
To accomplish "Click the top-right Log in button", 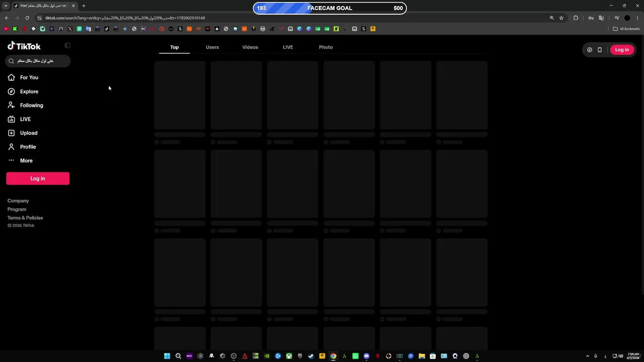I will [x=622, y=50].
